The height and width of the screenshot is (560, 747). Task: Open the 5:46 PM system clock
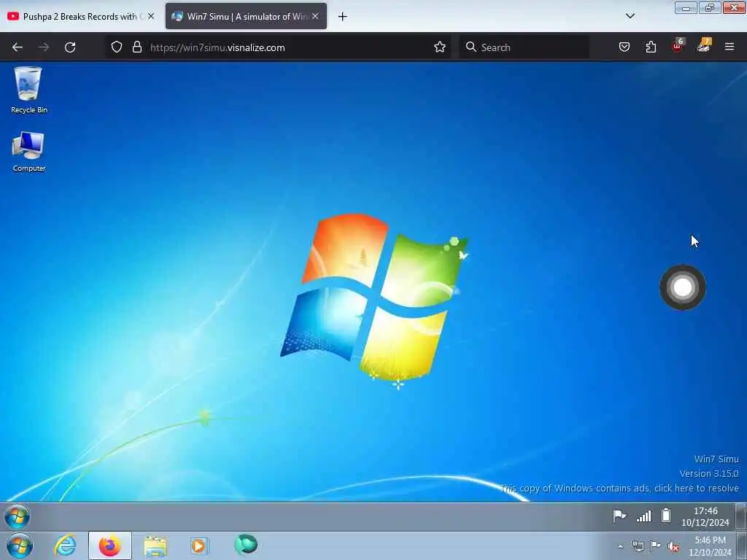click(x=710, y=546)
